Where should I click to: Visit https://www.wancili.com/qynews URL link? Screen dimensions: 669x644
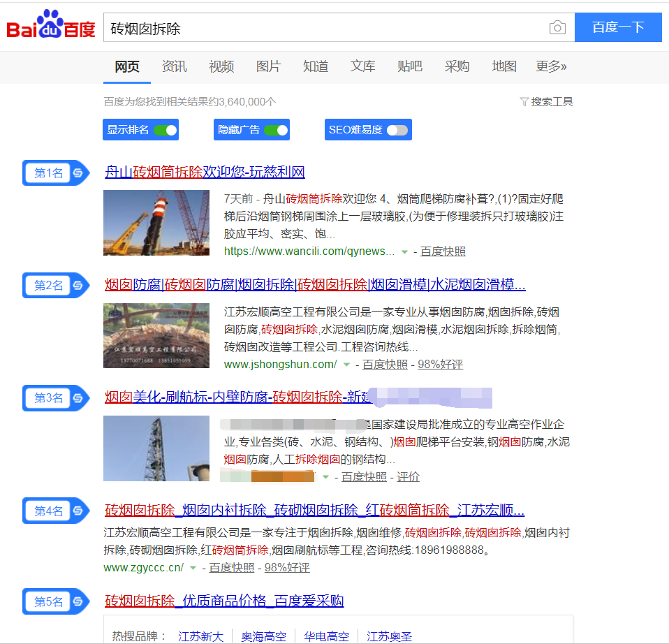point(309,251)
